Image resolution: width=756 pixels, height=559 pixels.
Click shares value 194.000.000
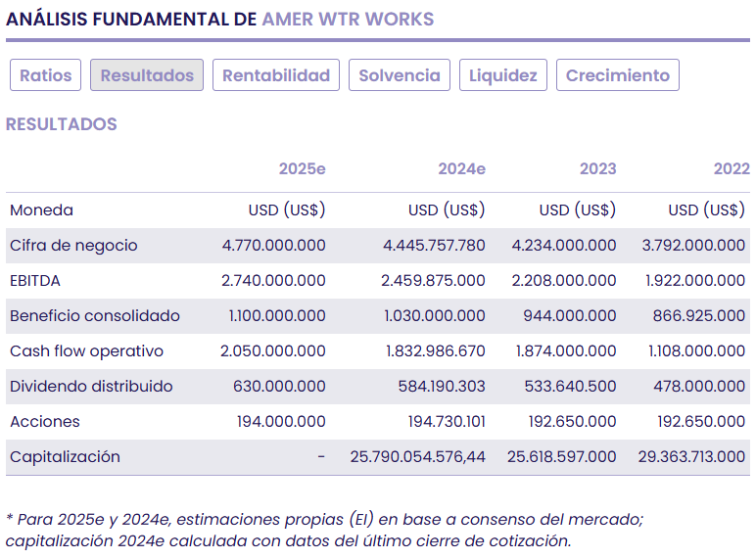point(281,421)
